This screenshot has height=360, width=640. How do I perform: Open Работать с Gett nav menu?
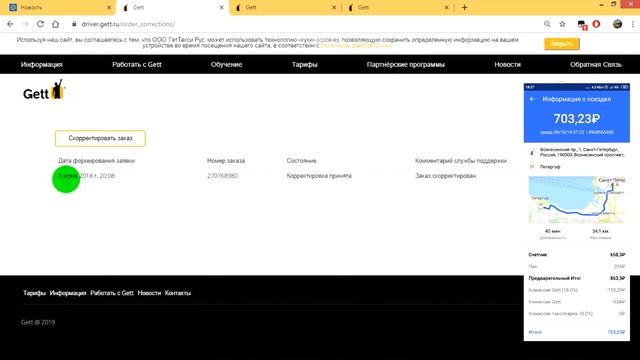(x=137, y=64)
